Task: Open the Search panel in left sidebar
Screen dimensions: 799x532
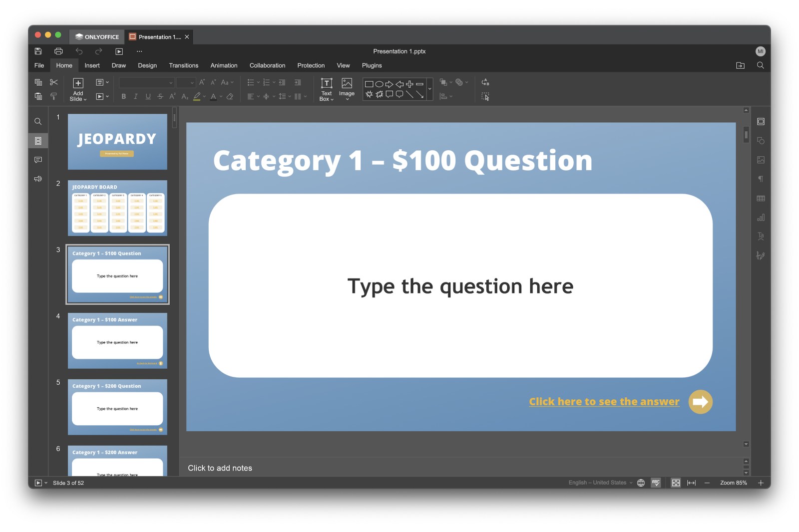Action: click(x=38, y=122)
